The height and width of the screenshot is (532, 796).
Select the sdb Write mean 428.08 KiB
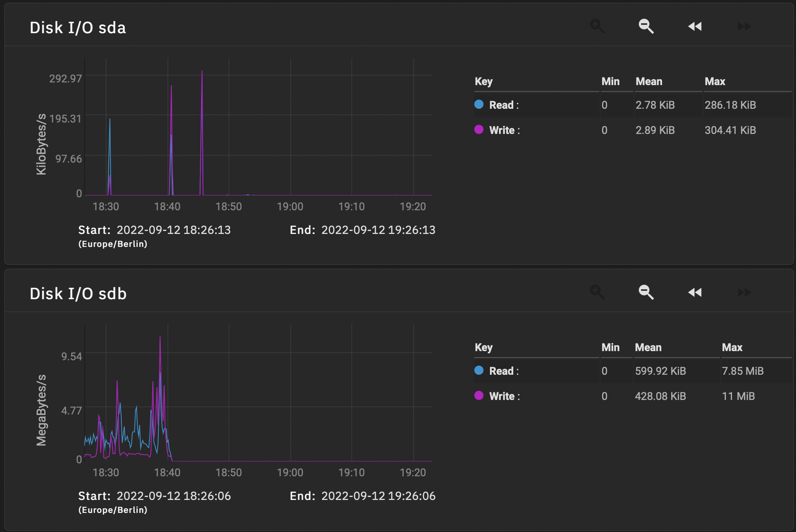coord(660,396)
